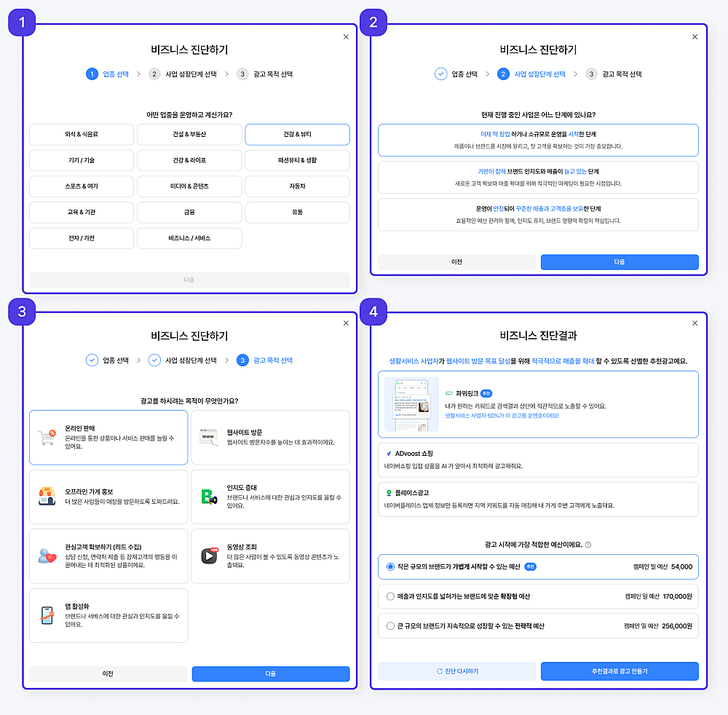Click the megaphone icon for 인지도 증대
The height and width of the screenshot is (715, 728).
click(x=209, y=497)
